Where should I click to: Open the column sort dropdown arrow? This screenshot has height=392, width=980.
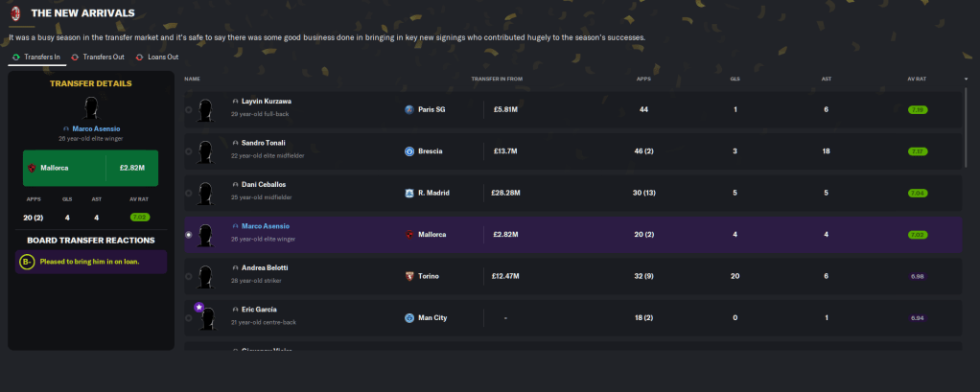coord(966,79)
